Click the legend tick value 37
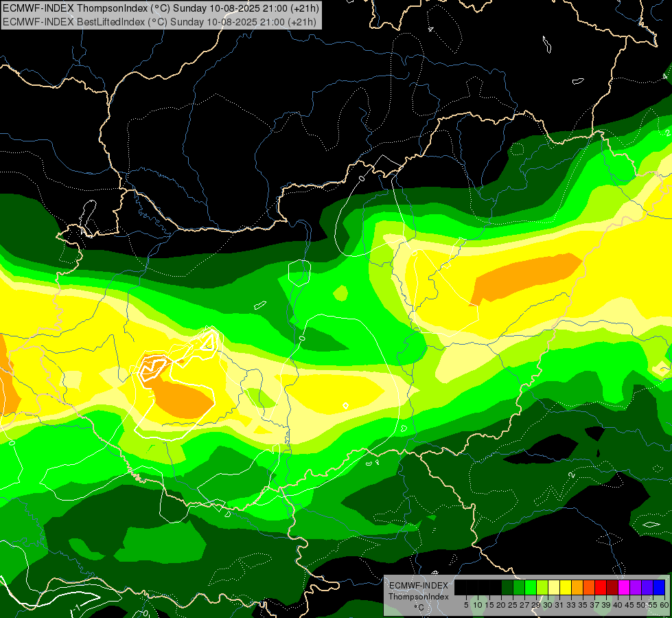 pyautogui.click(x=594, y=605)
